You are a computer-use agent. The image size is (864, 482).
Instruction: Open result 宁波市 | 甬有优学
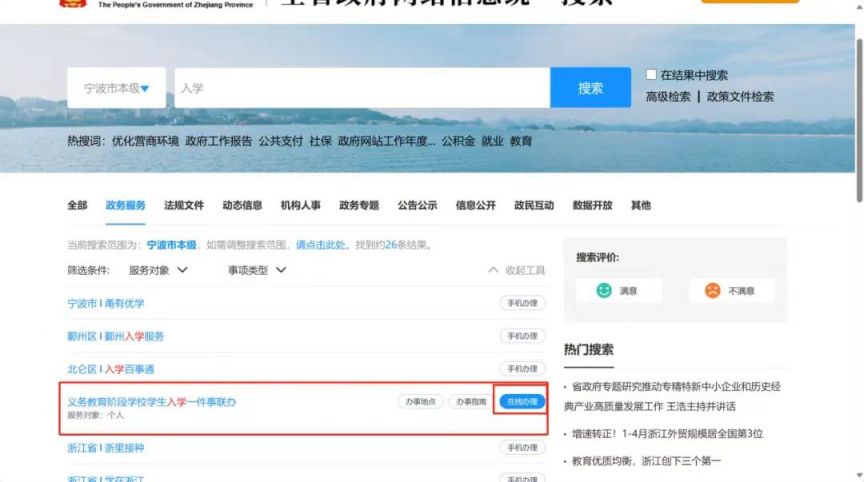coord(106,304)
